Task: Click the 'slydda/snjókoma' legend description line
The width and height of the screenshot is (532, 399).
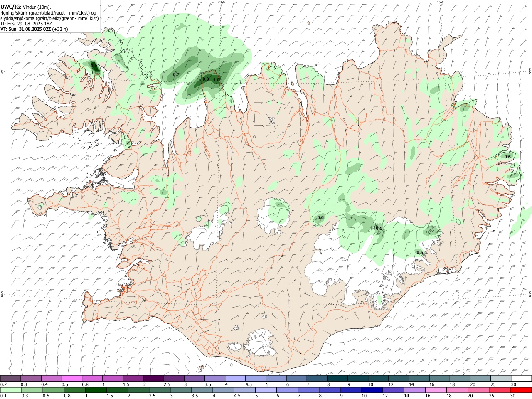Action: (x=49, y=18)
